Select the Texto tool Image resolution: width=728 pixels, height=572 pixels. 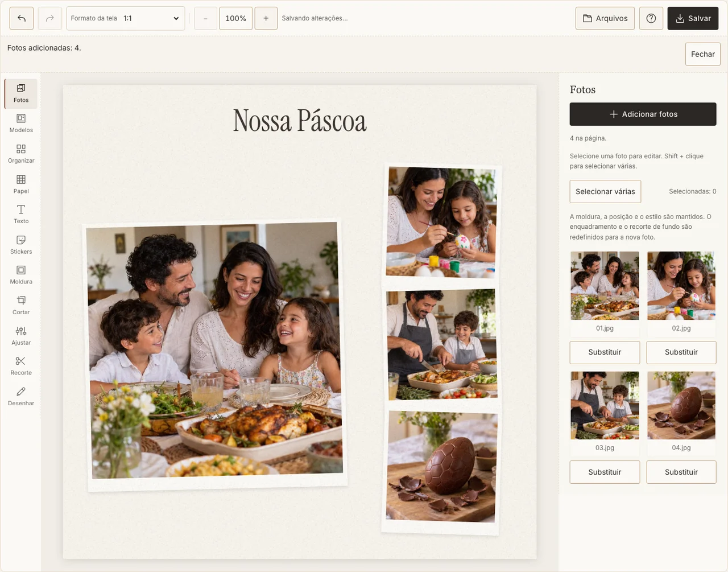click(21, 215)
